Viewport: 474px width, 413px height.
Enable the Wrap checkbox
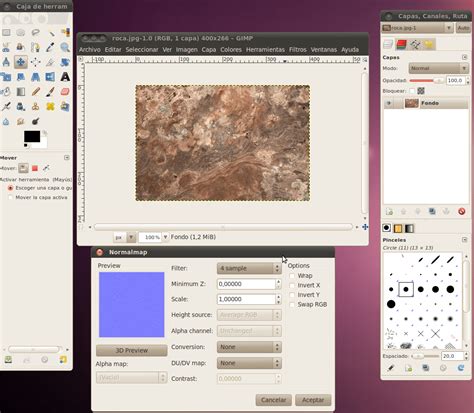(292, 276)
